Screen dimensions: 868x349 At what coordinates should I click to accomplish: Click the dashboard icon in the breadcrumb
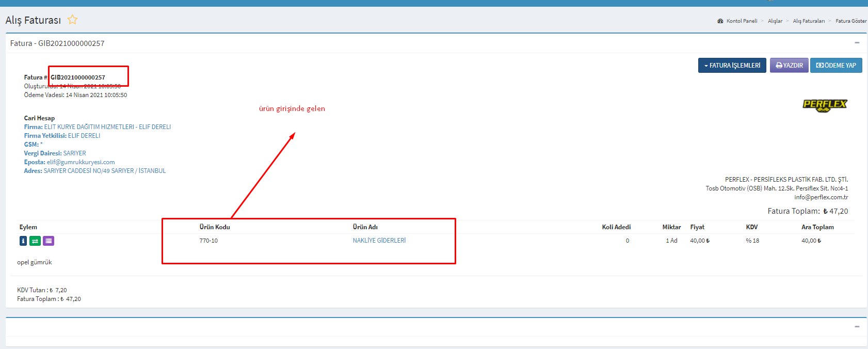click(x=720, y=21)
